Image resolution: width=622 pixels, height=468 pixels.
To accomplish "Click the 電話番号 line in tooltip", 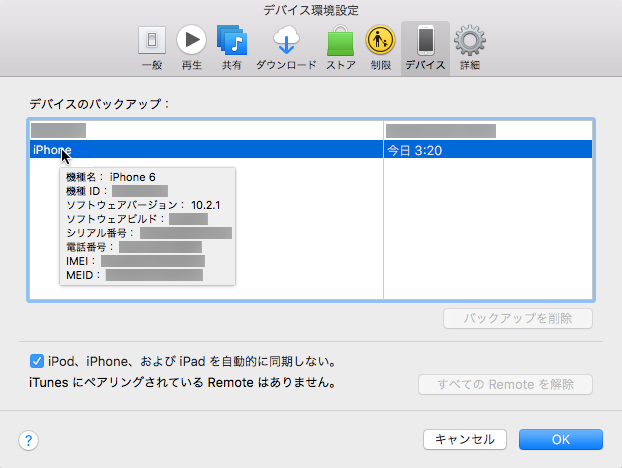I will coord(134,247).
